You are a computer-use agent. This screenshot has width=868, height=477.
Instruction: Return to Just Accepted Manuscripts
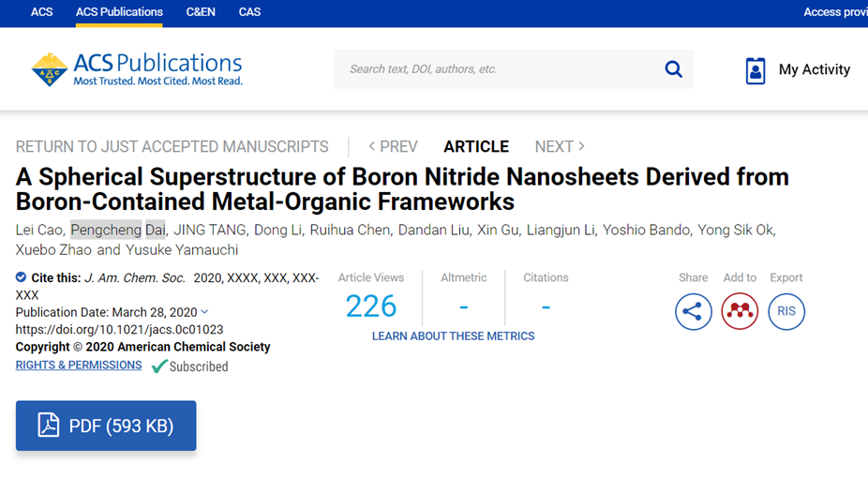pyautogui.click(x=172, y=147)
